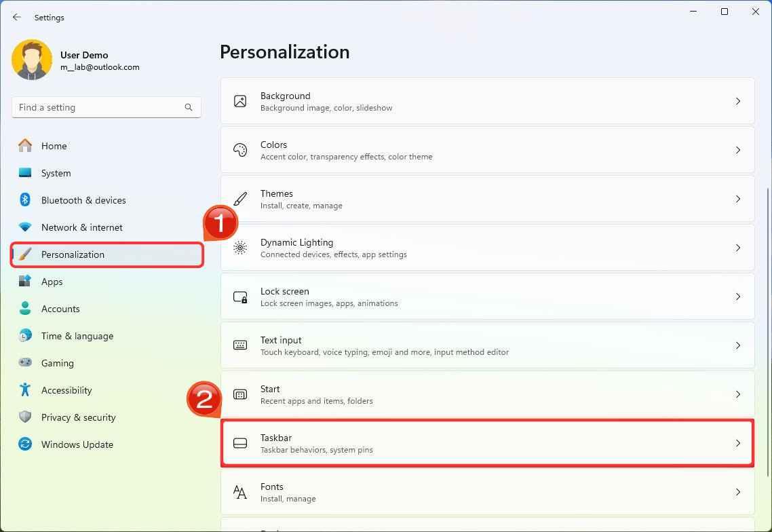
Task: Click the Gaming controller icon
Action: point(25,362)
